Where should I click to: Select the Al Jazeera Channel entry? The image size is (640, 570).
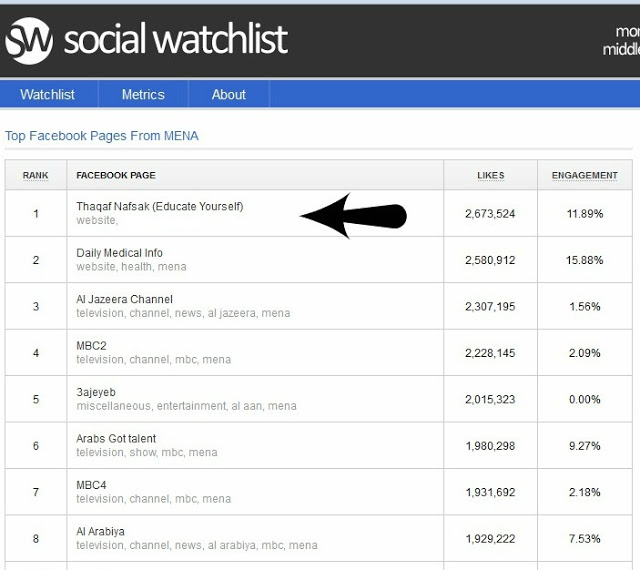click(x=124, y=299)
